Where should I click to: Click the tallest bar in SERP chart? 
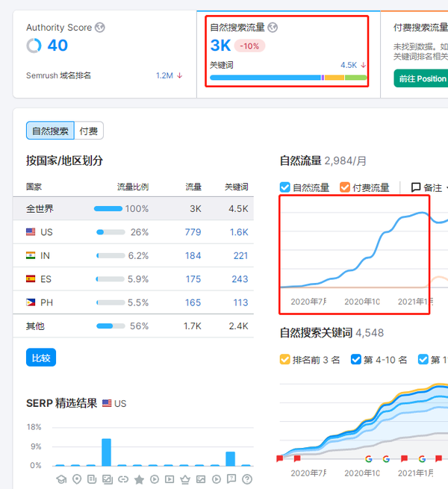pyautogui.click(x=106, y=452)
